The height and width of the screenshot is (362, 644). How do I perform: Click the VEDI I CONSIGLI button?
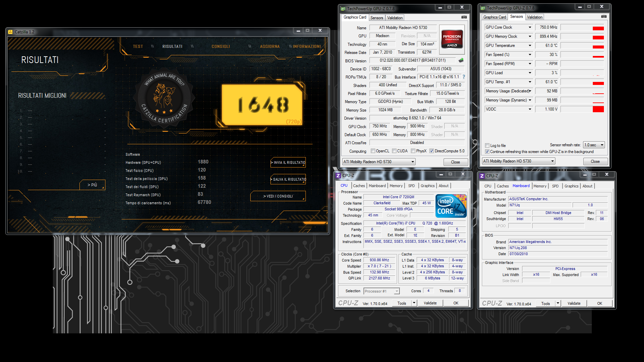point(278,196)
